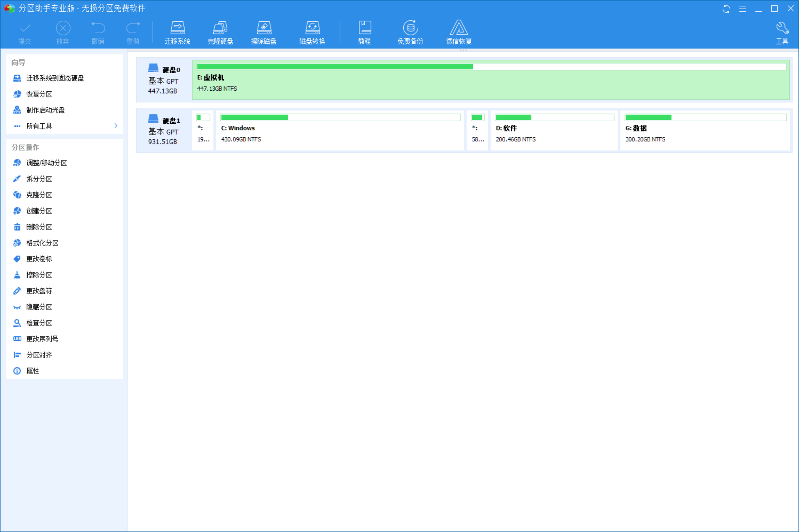Click the 放弃 discard button
The image size is (799, 532).
coord(63,33)
